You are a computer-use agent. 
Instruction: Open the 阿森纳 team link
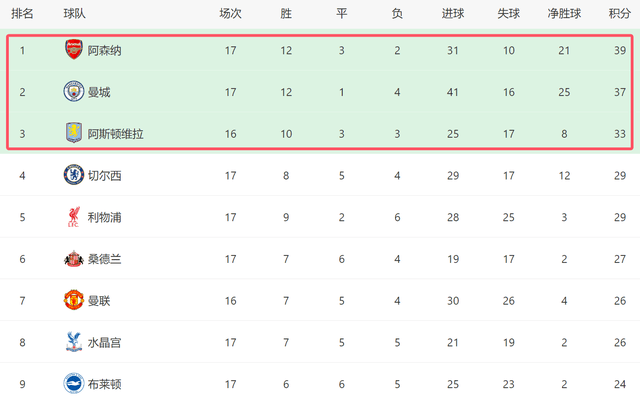[x=104, y=50]
